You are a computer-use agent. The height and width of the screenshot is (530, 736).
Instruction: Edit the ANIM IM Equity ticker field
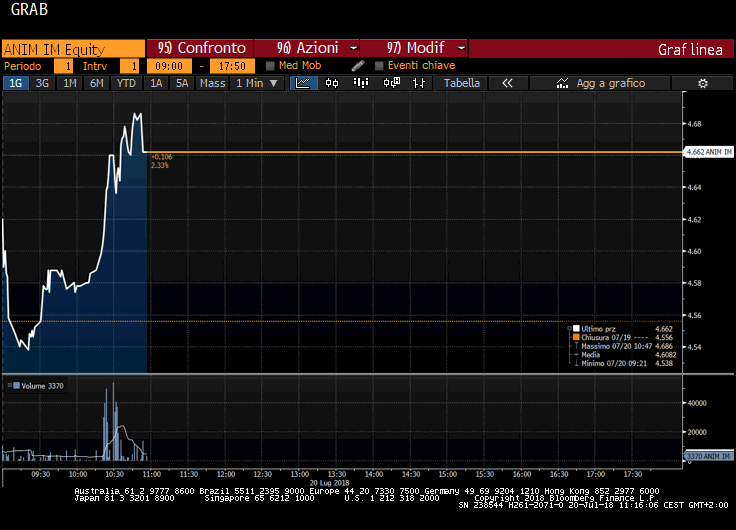click(72, 48)
